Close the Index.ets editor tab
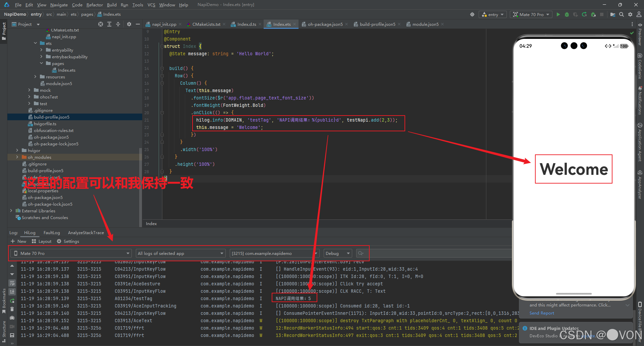This screenshot has width=644, height=346. pyautogui.click(x=294, y=24)
